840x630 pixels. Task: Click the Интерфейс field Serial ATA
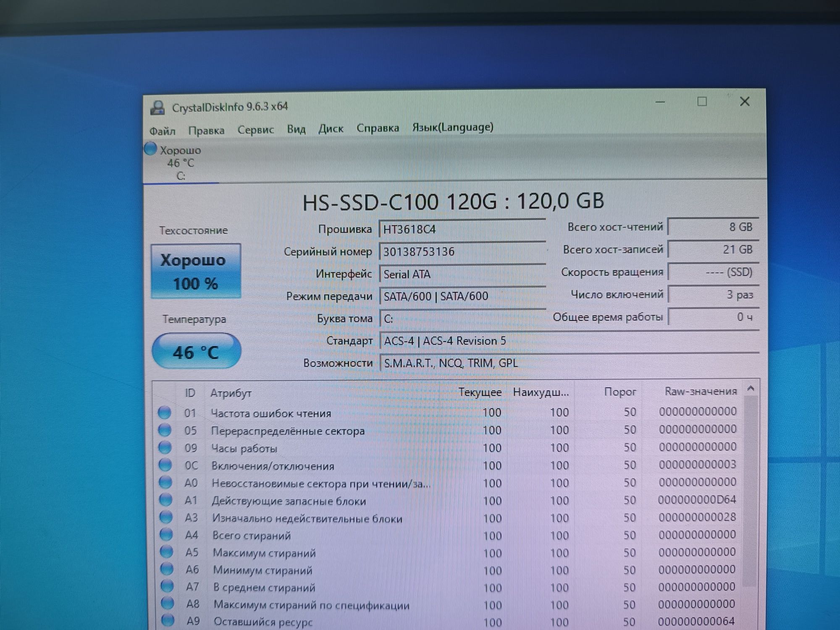[x=462, y=274]
